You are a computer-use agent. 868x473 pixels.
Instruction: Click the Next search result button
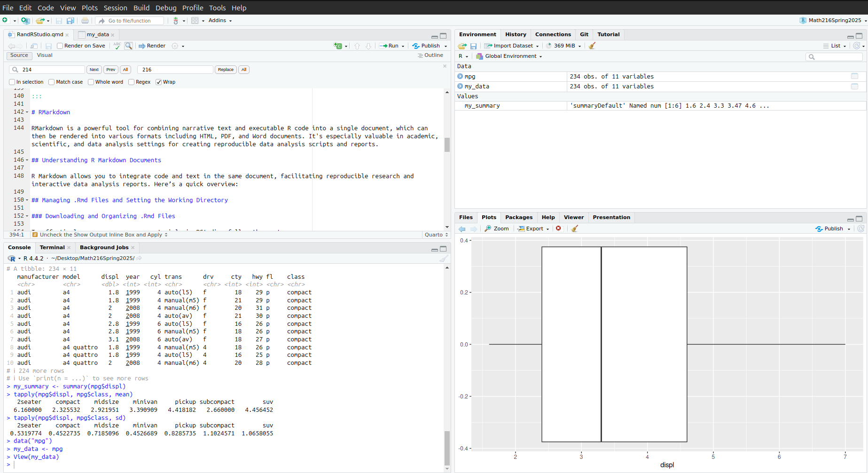[x=94, y=70]
